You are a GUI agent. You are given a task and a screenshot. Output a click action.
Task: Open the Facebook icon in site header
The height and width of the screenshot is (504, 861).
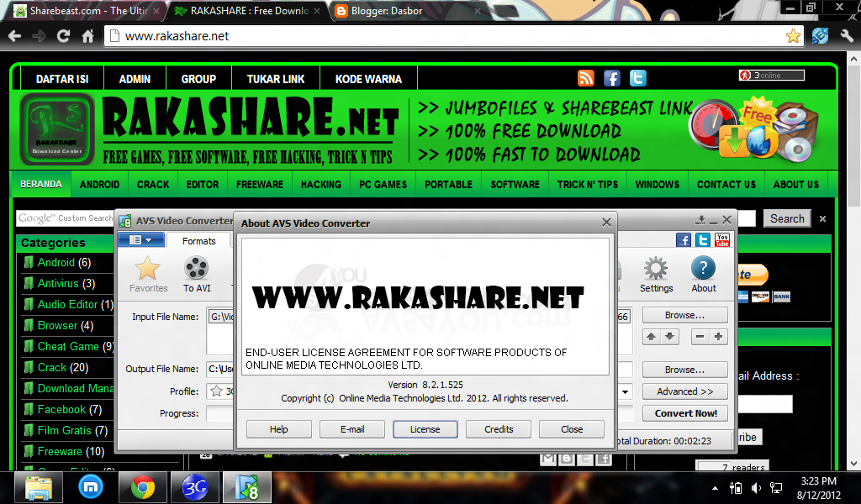pos(612,78)
